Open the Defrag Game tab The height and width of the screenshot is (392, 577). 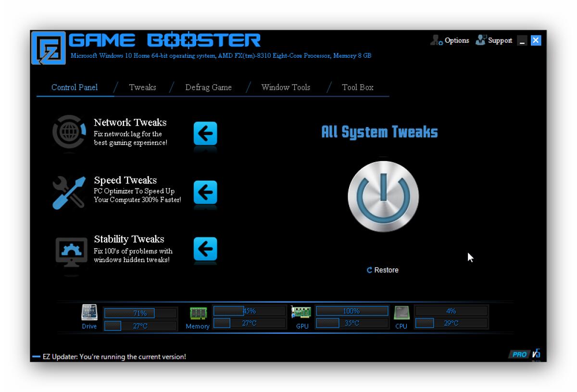point(209,87)
